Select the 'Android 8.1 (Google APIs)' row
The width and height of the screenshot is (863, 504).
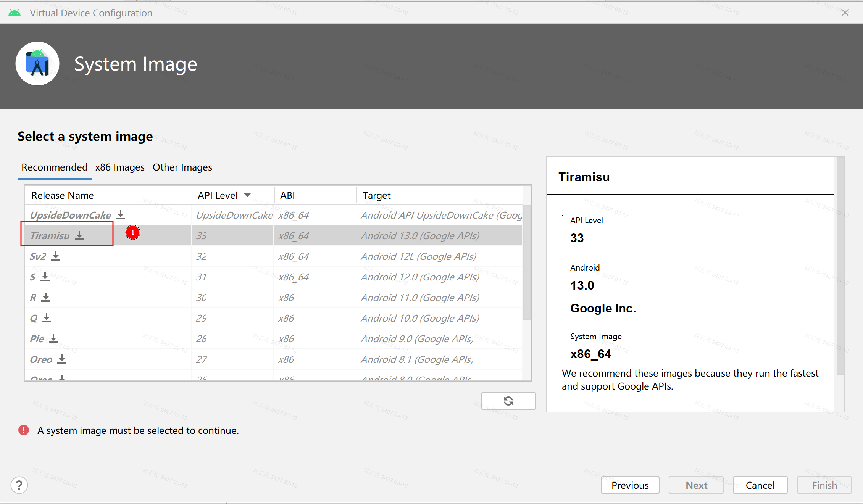click(274, 359)
